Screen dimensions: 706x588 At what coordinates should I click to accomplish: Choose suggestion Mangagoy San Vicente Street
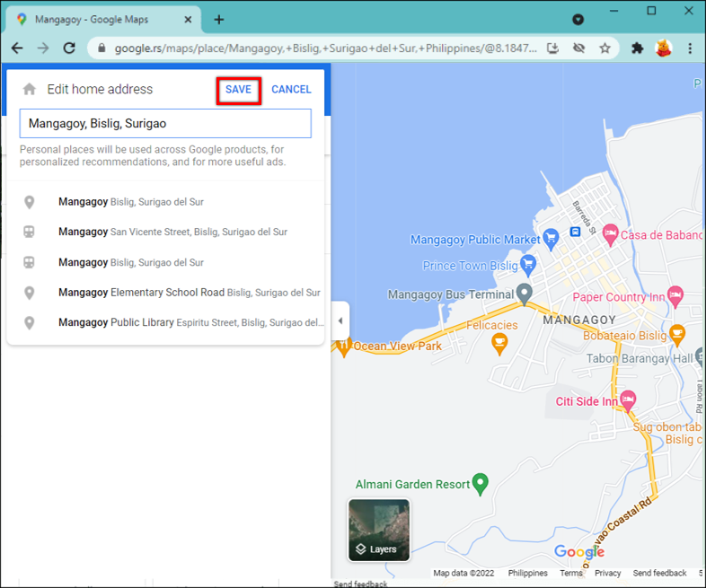pyautogui.click(x=165, y=233)
